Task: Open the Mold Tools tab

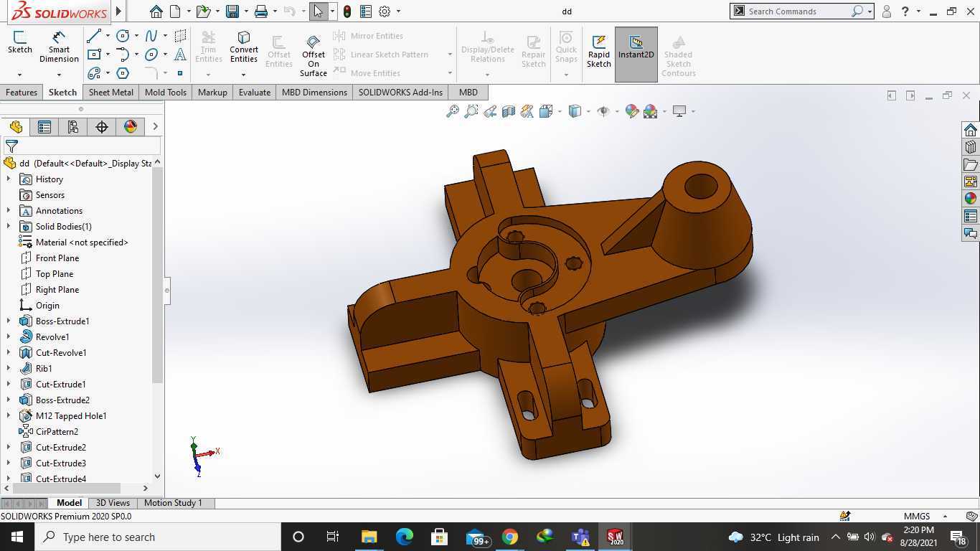Action: (x=166, y=93)
